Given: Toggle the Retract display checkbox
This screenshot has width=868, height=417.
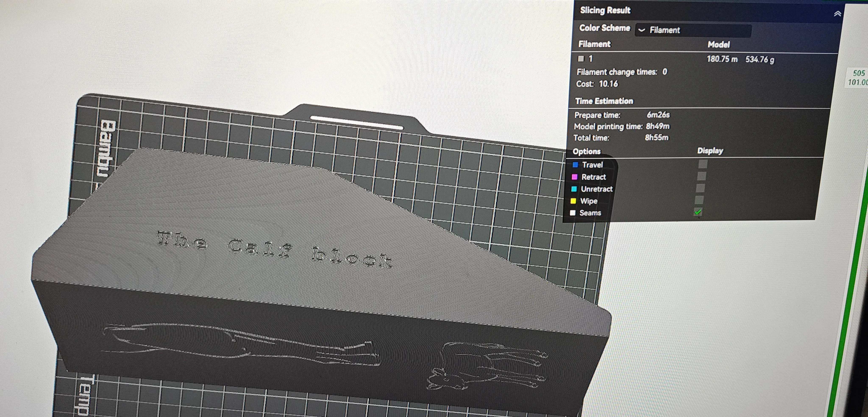Looking at the screenshot, I should tap(702, 176).
